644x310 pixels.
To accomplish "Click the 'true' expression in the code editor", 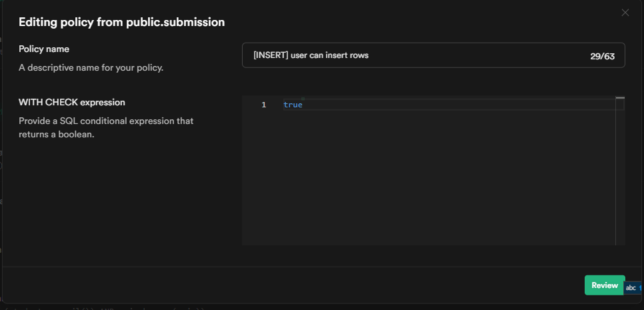I will coord(293,105).
